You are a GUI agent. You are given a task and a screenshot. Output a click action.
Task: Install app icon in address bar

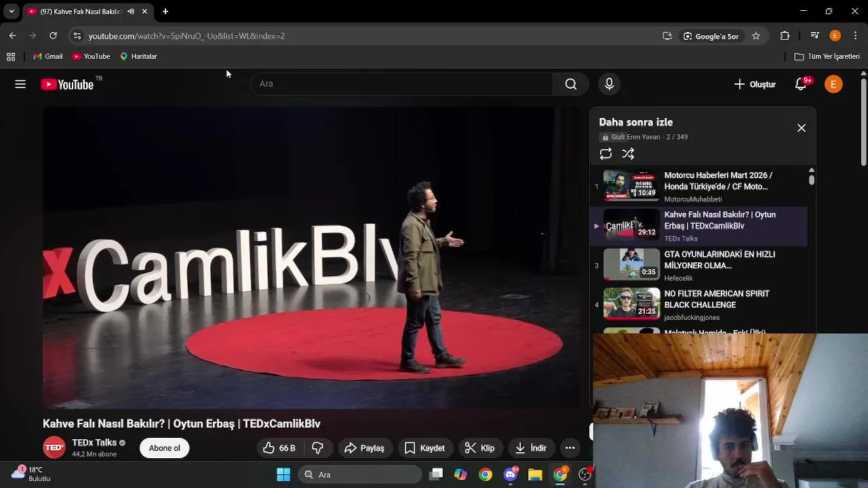point(667,36)
